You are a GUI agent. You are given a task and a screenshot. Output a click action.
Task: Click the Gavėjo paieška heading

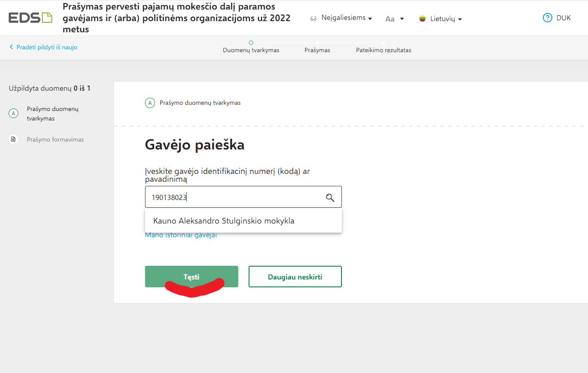point(195,145)
